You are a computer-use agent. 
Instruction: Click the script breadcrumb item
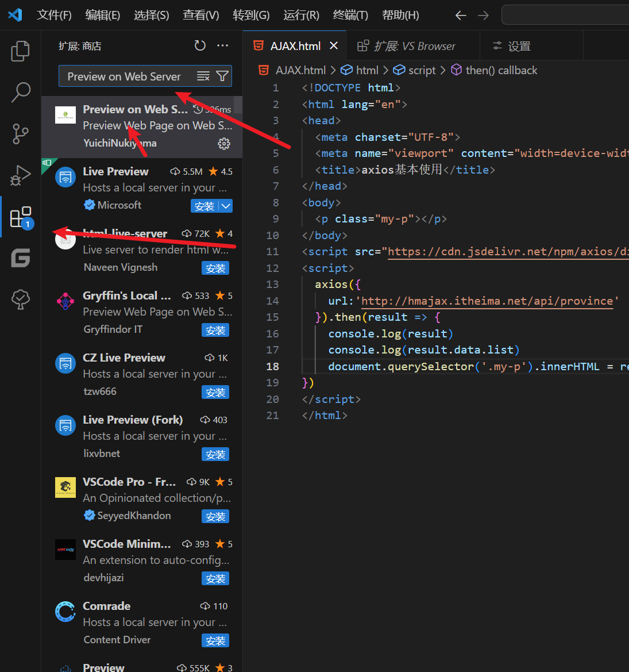[x=414, y=70]
